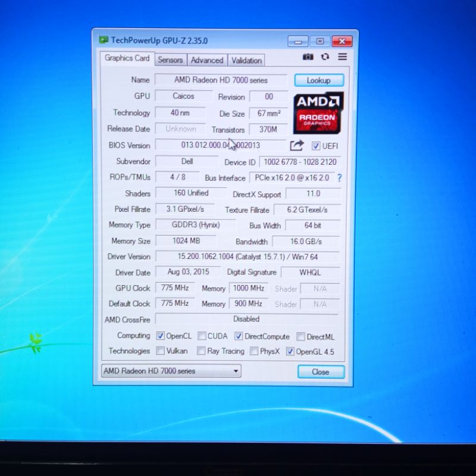The width and height of the screenshot is (476, 476).
Task: Minimize the GPU-Z window
Action: tap(298, 41)
